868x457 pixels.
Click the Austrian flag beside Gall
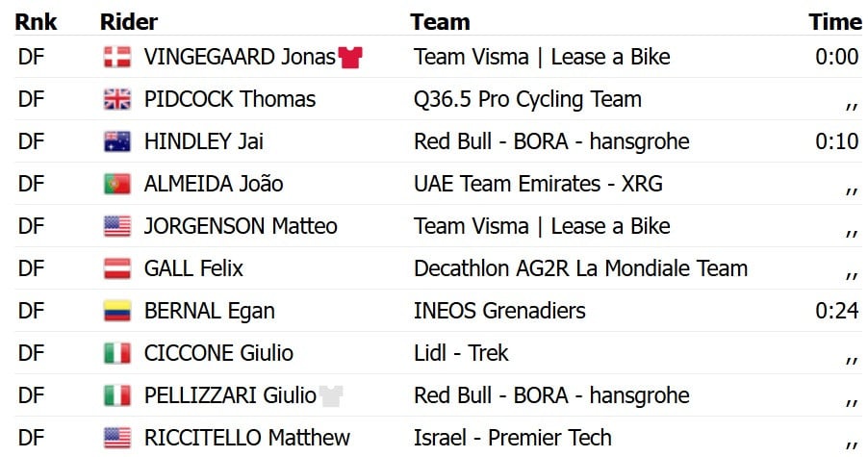click(117, 268)
